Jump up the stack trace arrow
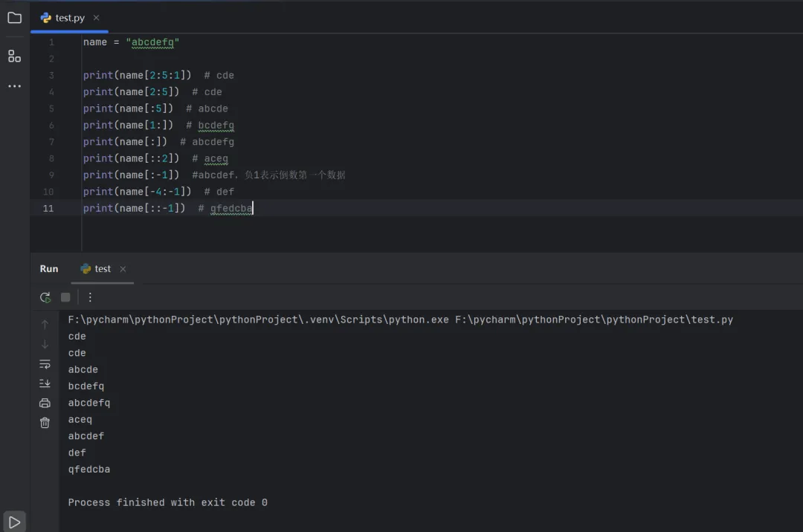Viewport: 803px width, 532px height. point(45,324)
